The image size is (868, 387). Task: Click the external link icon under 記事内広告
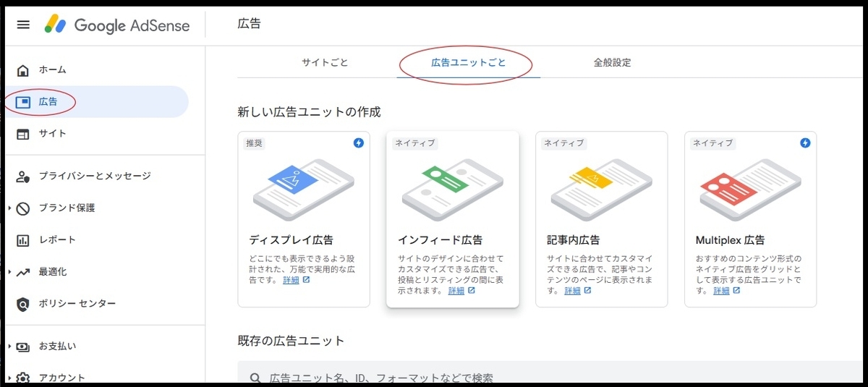pos(587,291)
